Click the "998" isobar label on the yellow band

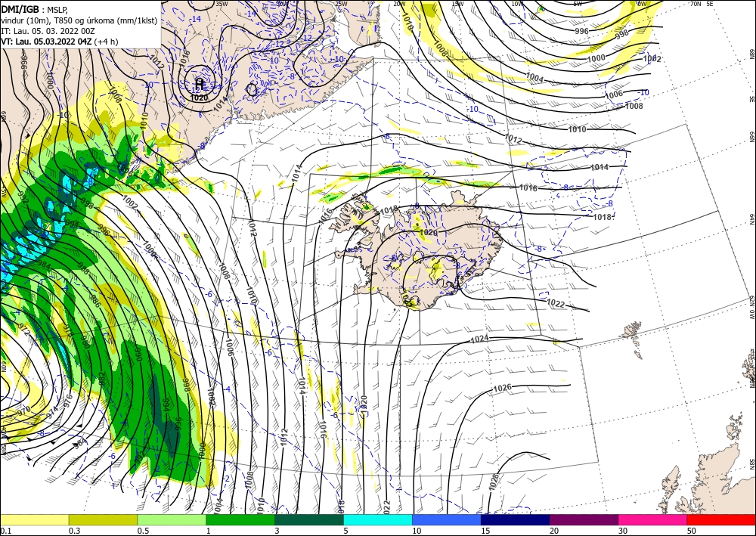pos(622,34)
